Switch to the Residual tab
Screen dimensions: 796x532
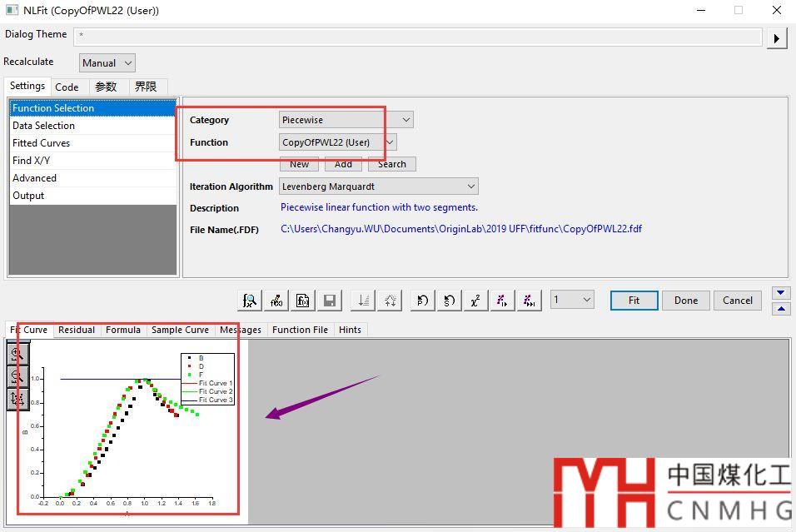[x=77, y=330]
